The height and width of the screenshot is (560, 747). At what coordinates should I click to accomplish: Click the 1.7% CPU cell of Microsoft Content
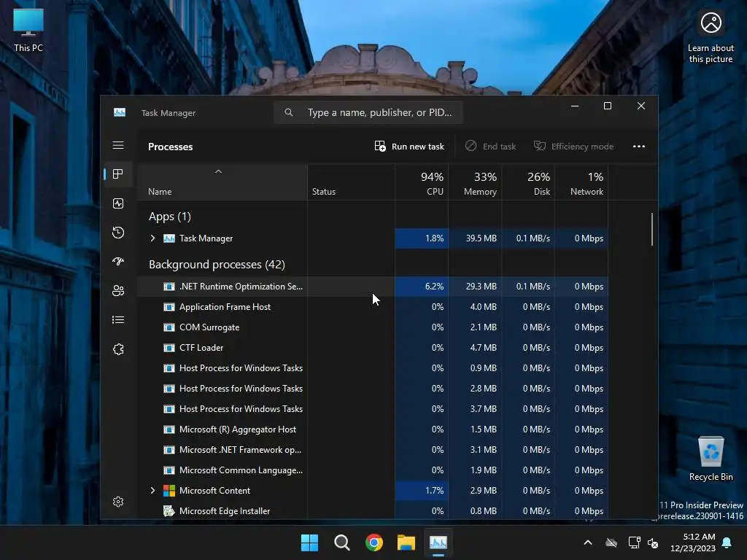422,491
